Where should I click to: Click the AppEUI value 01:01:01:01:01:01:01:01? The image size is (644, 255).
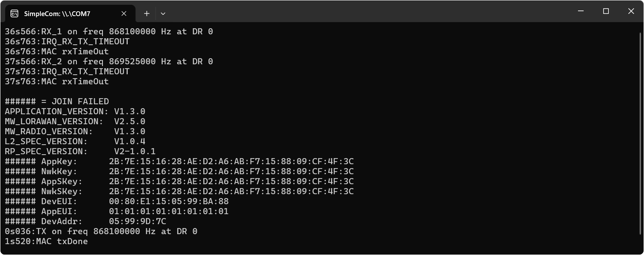pyautogui.click(x=168, y=212)
